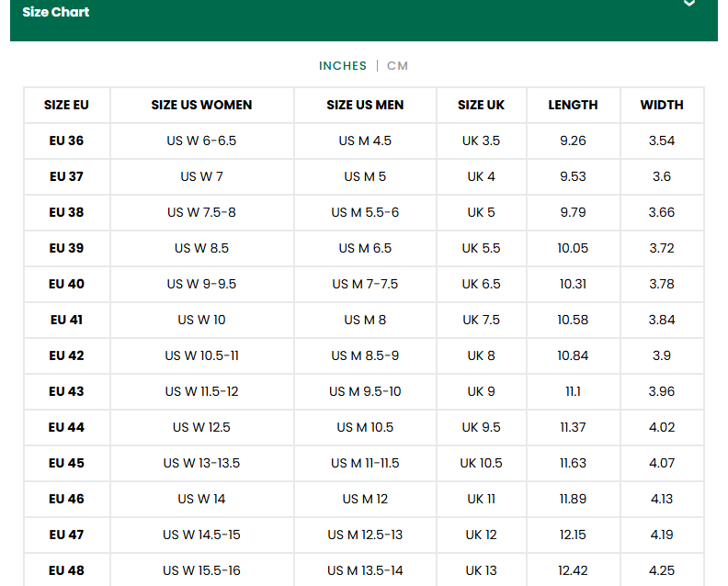Click the SIZE UK column header

point(481,105)
